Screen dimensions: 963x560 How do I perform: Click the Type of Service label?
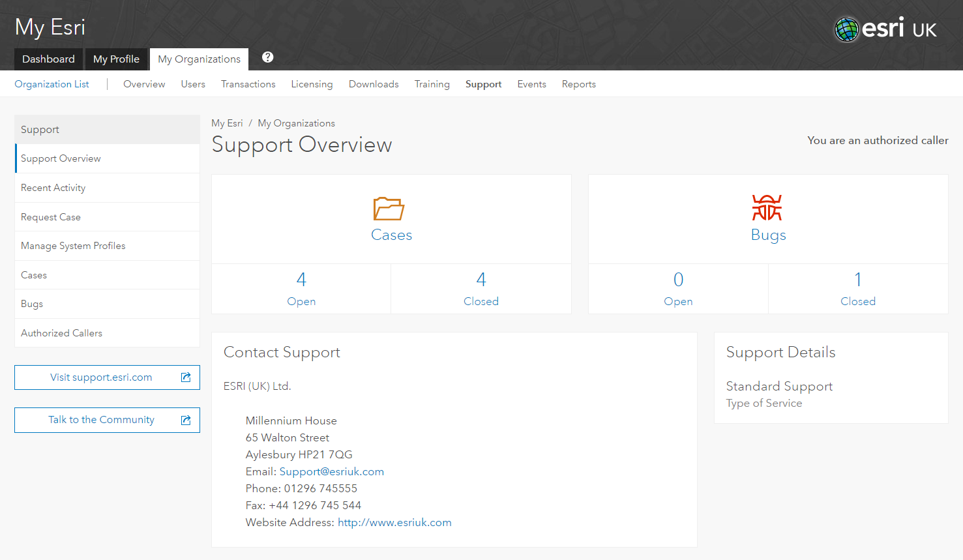point(764,403)
